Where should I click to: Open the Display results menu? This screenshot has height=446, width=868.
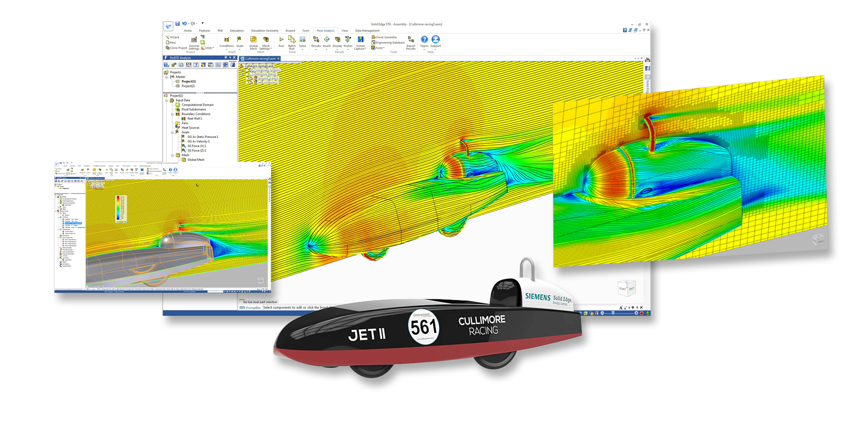point(337,42)
